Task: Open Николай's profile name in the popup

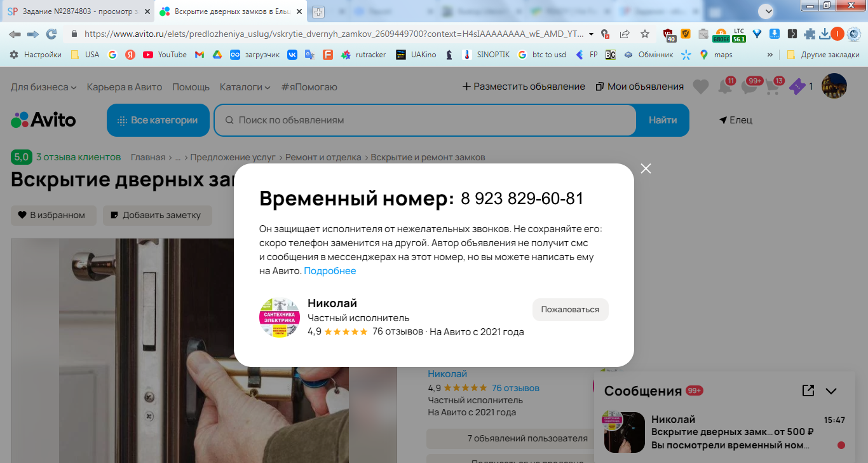Action: coord(332,303)
